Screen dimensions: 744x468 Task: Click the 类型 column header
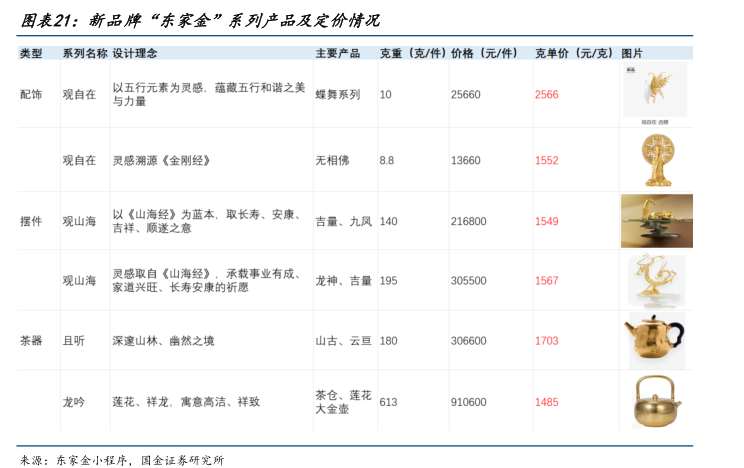31,52
